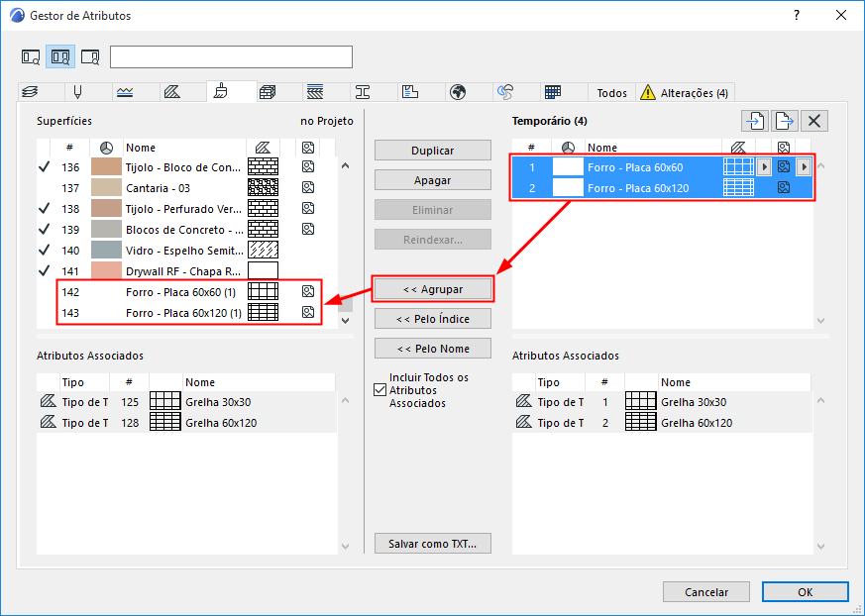Select the search-left-list-only icon
The width and height of the screenshot is (865, 616).
coord(31,56)
